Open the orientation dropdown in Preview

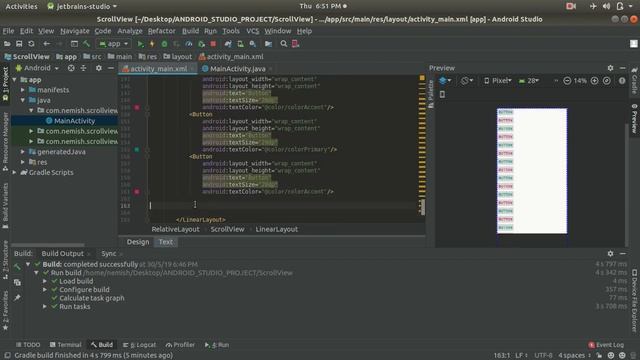[x=467, y=81]
